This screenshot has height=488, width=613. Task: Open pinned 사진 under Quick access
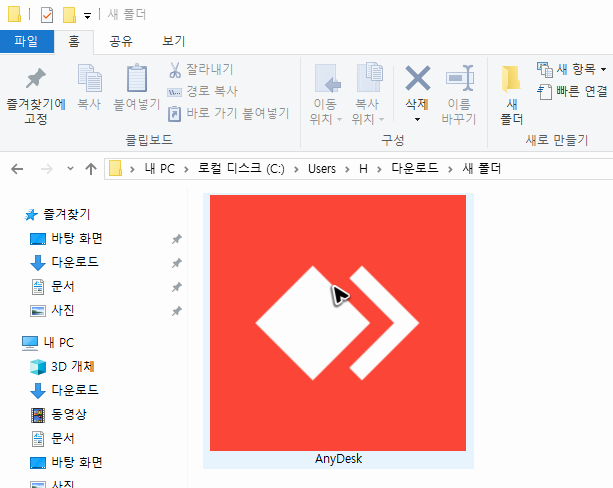pos(52,310)
